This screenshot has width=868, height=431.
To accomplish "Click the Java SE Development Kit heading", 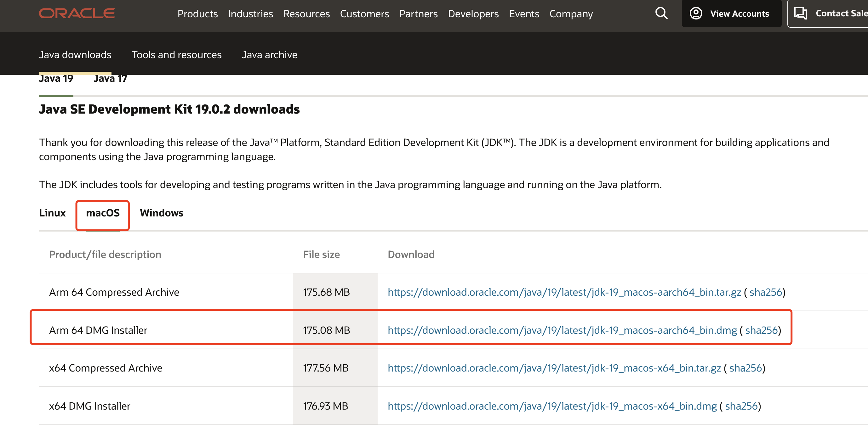I will pyautogui.click(x=169, y=109).
